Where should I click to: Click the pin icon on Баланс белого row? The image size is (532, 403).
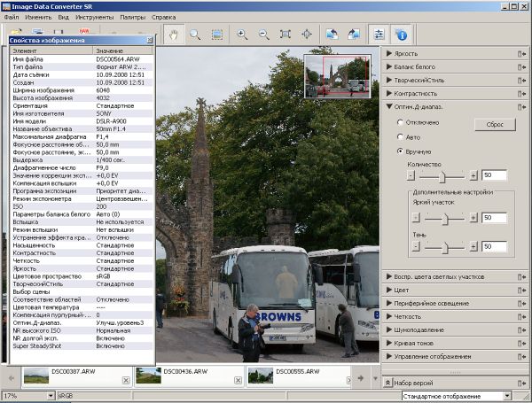pyautogui.click(x=522, y=67)
